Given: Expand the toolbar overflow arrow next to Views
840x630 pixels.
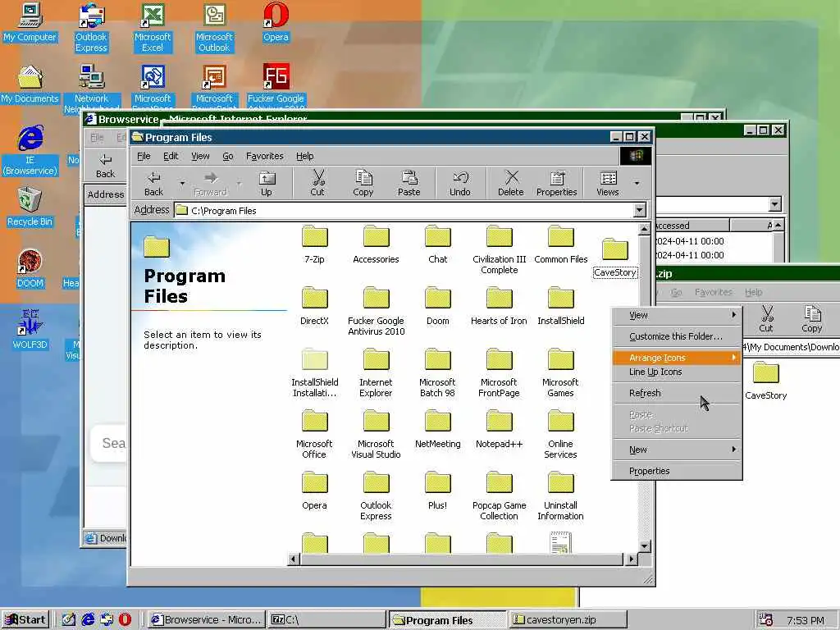Looking at the screenshot, I should 637,183.
